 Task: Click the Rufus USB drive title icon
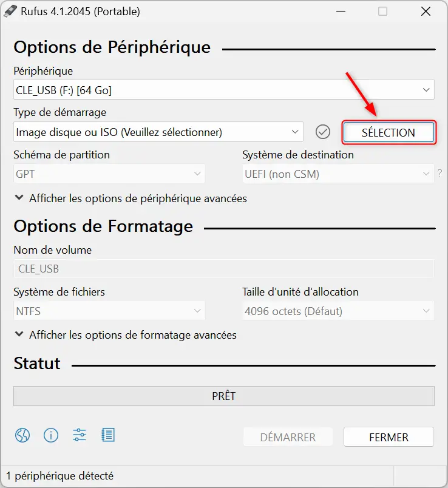pos(10,12)
